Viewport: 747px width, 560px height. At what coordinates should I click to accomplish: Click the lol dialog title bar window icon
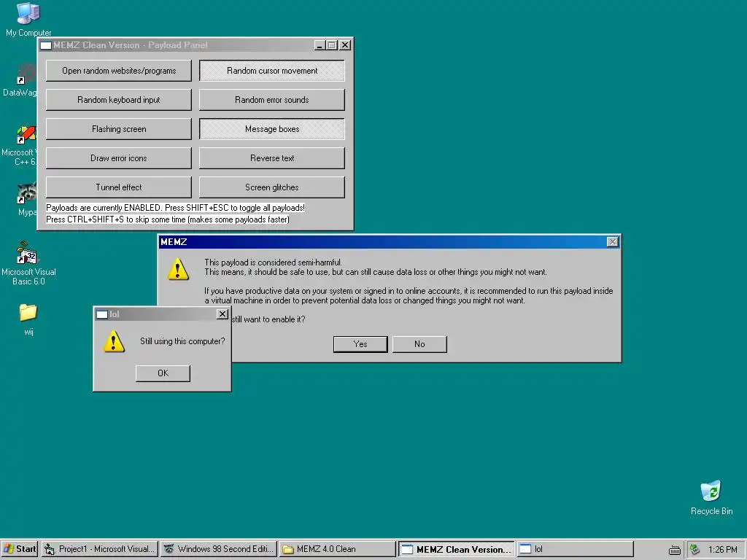click(102, 314)
